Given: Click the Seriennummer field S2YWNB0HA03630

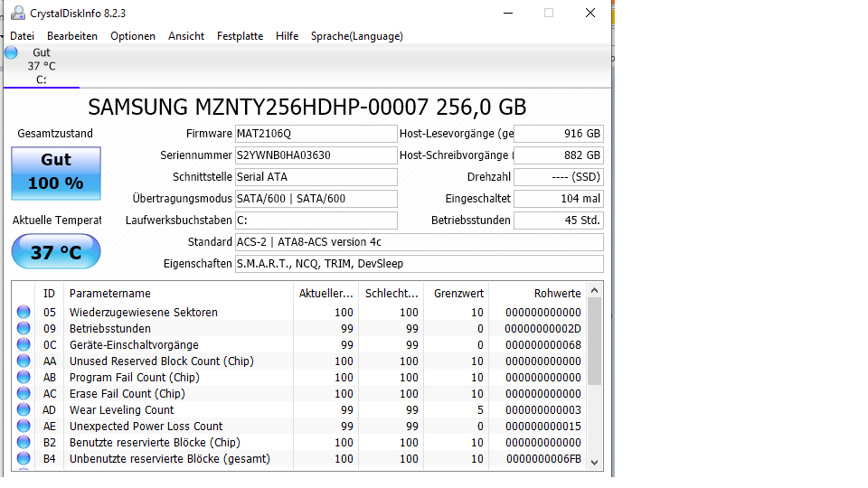Looking at the screenshot, I should [x=316, y=155].
